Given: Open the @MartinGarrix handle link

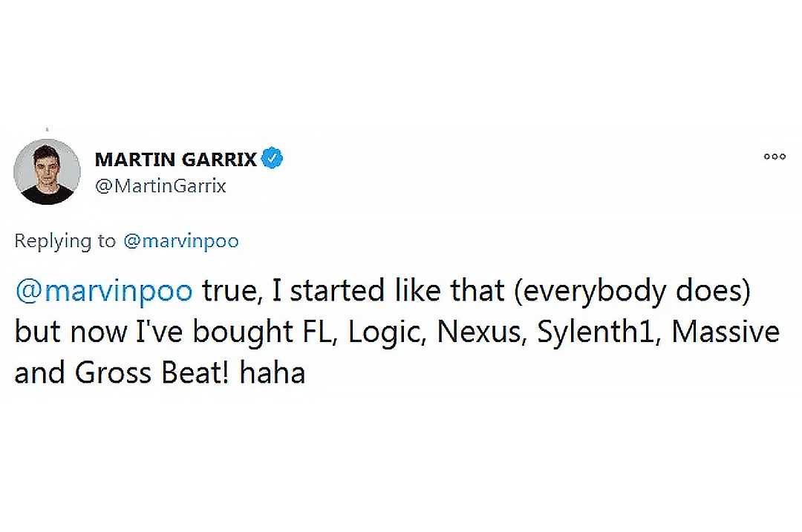Looking at the screenshot, I should (x=160, y=186).
